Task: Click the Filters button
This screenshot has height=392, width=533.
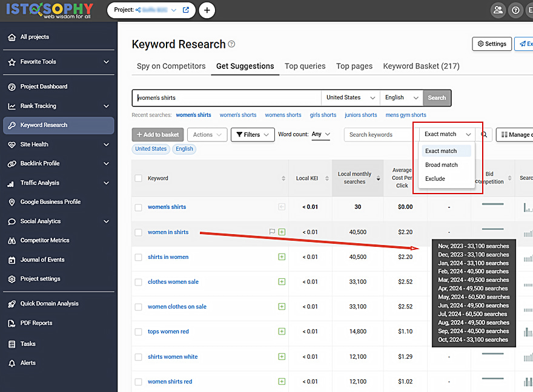Action: pos(253,135)
